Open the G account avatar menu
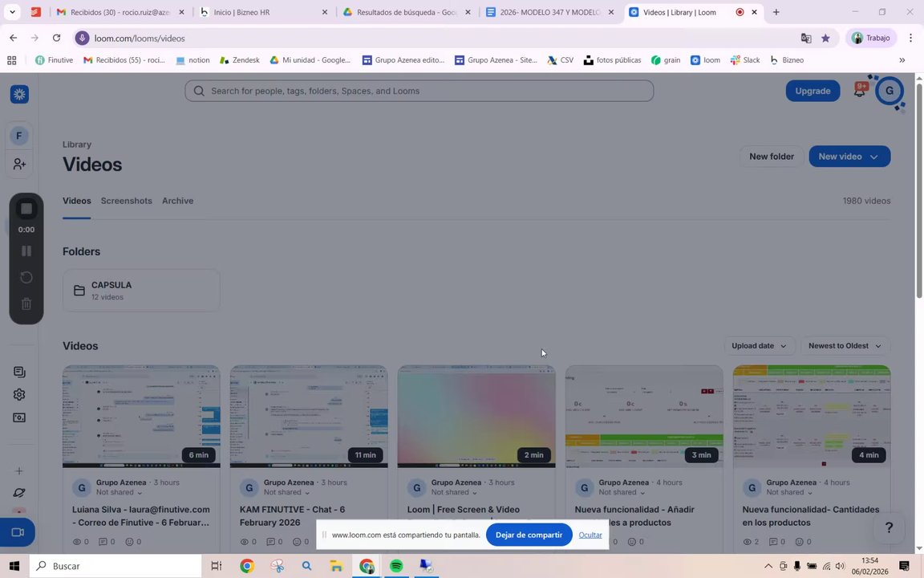The height and width of the screenshot is (578, 924). [890, 91]
